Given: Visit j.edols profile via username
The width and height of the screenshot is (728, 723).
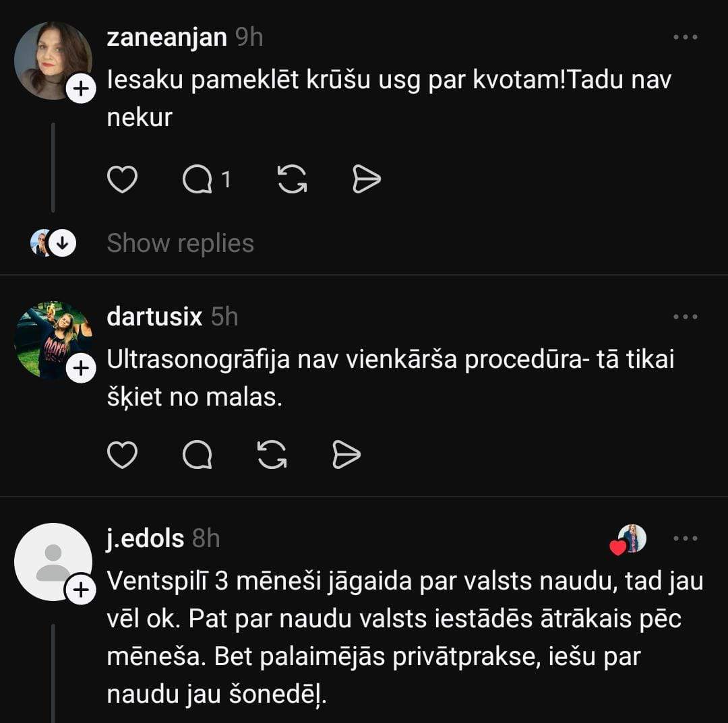Looking at the screenshot, I should click(x=145, y=538).
